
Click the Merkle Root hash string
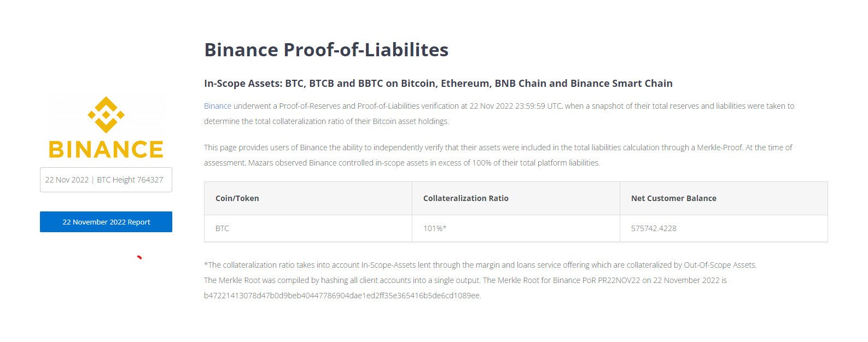pyautogui.click(x=342, y=296)
